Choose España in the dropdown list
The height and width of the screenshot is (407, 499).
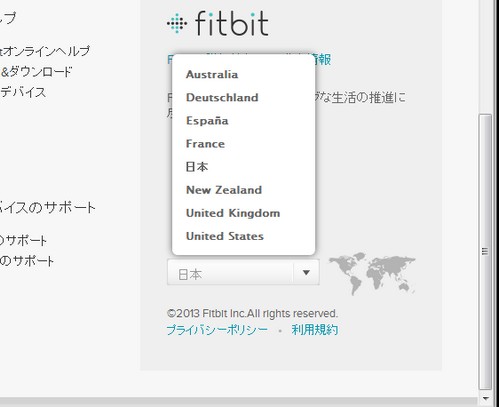click(207, 121)
